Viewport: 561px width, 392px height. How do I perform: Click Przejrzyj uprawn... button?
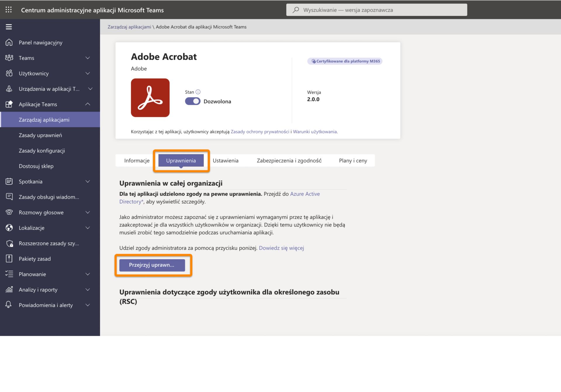coord(152,265)
